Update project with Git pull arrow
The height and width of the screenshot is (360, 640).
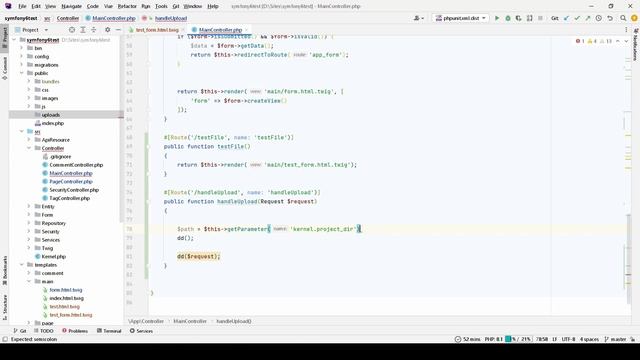pos(566,18)
